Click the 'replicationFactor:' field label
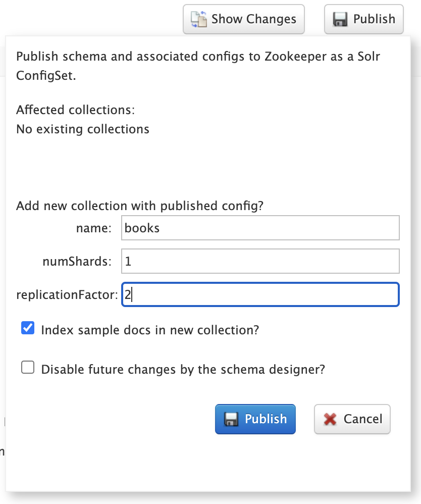This screenshot has width=421, height=504. (x=67, y=294)
